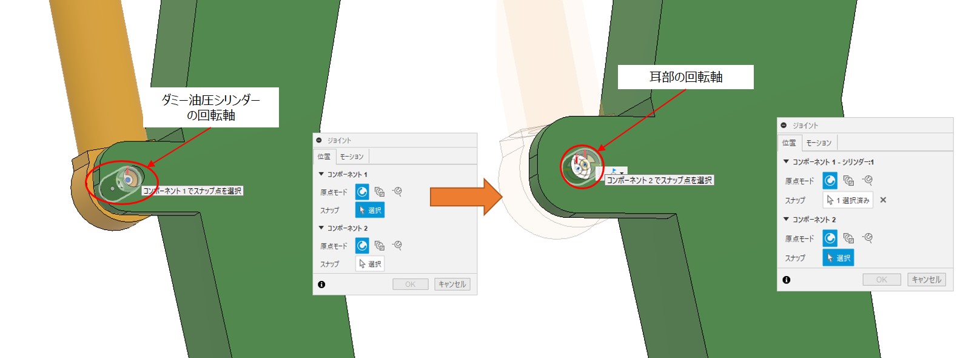This screenshot has width=980, height=358.
Task: Collapse コンポーネント 1 - シリンダー:1 section
Action: coord(786,162)
